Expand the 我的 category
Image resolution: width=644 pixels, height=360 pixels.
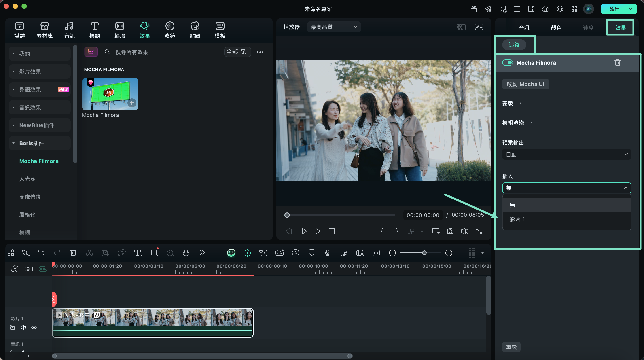pyautogui.click(x=40, y=53)
